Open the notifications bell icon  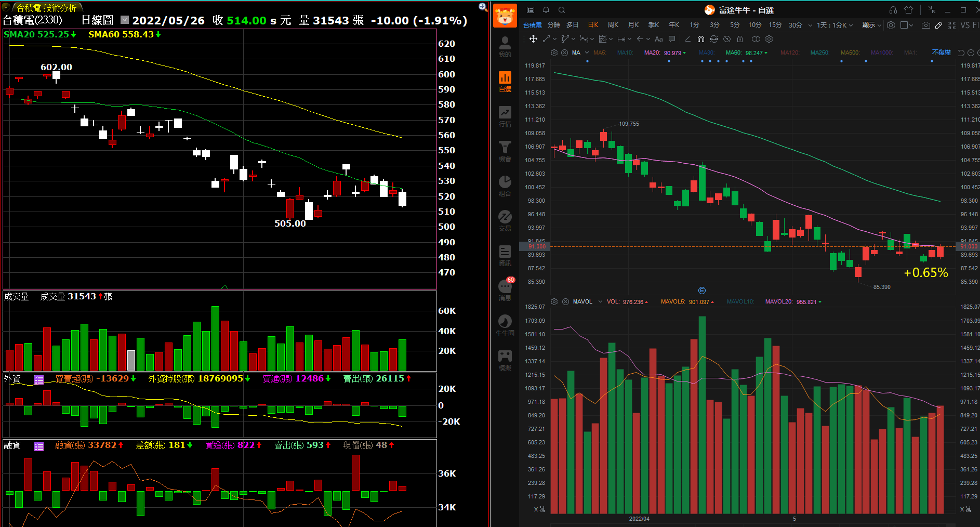click(546, 10)
